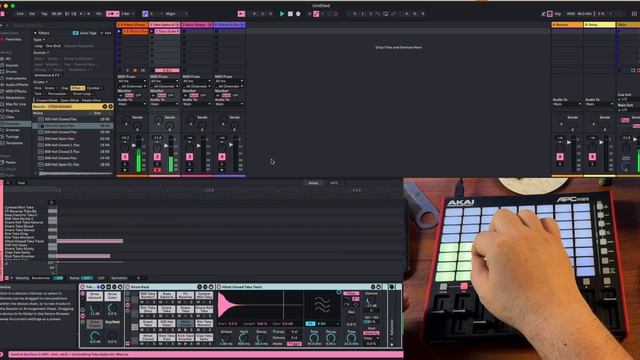Launch the clip in track 1
Viewport: 640px width, 360px height.
click(119, 31)
